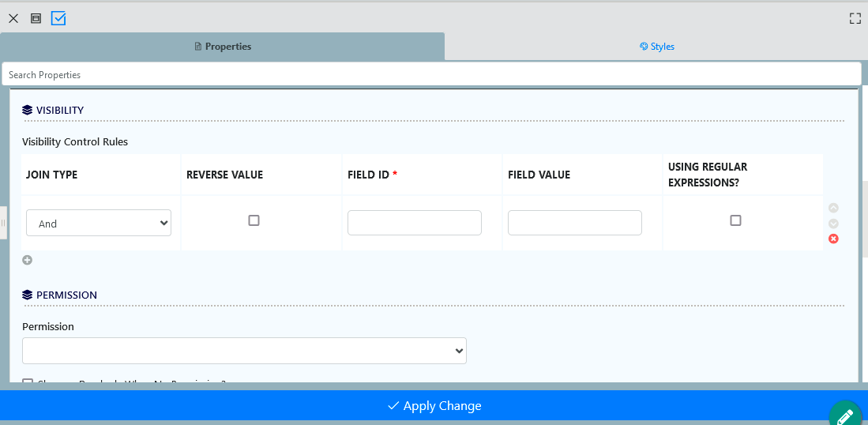This screenshot has height=425, width=868.
Task: Click the FIELD ID column header
Action: [373, 175]
